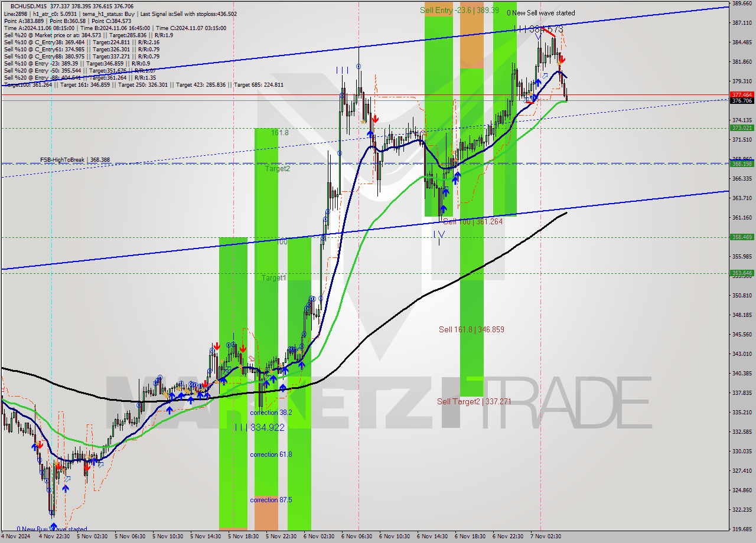Viewport: 756px width, 543px height.
Task: Click the 350.810 price axis label
Action: click(x=742, y=295)
